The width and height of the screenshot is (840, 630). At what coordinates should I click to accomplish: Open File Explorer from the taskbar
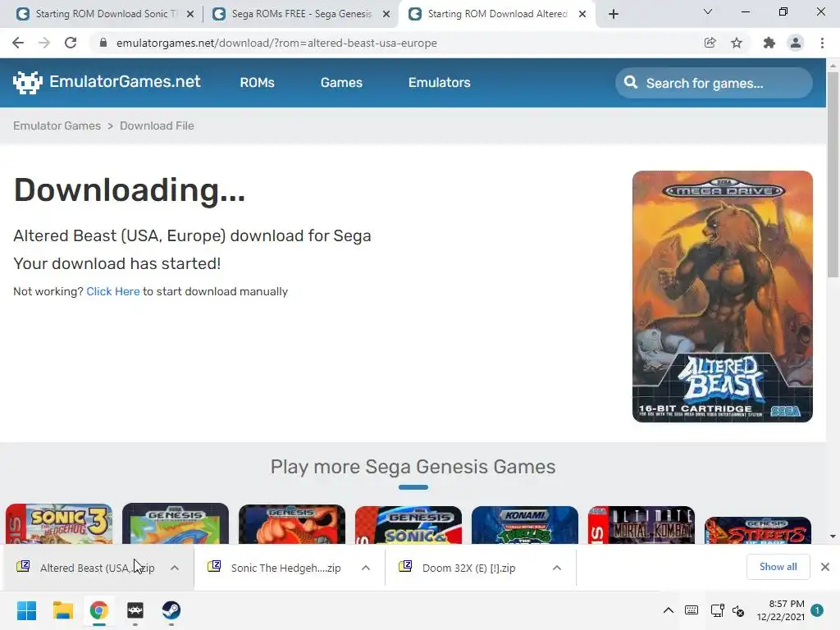tap(62, 610)
